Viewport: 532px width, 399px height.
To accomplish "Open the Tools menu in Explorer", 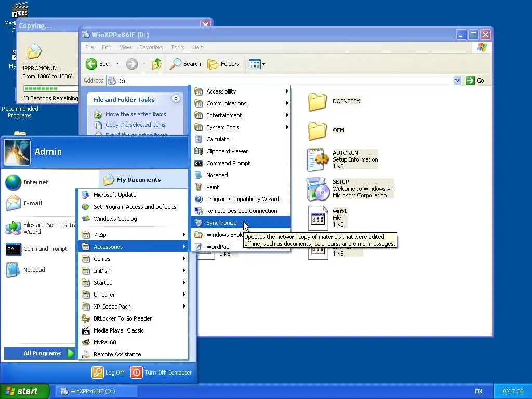I will tap(178, 47).
